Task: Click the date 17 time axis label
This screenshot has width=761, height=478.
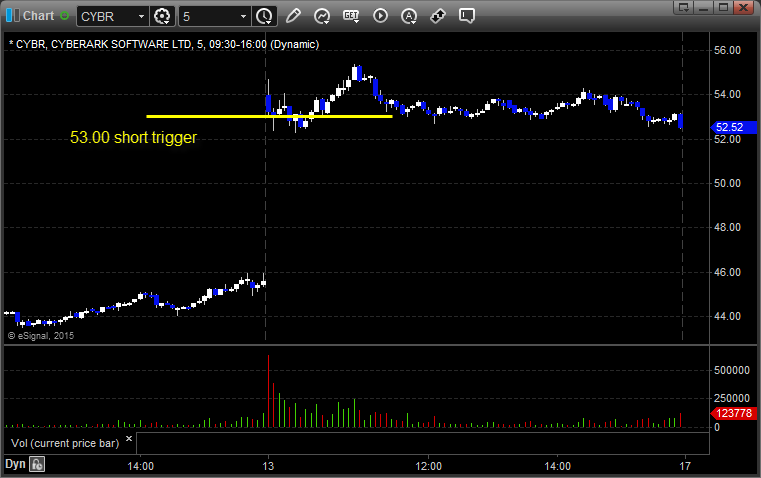Action: (x=685, y=466)
